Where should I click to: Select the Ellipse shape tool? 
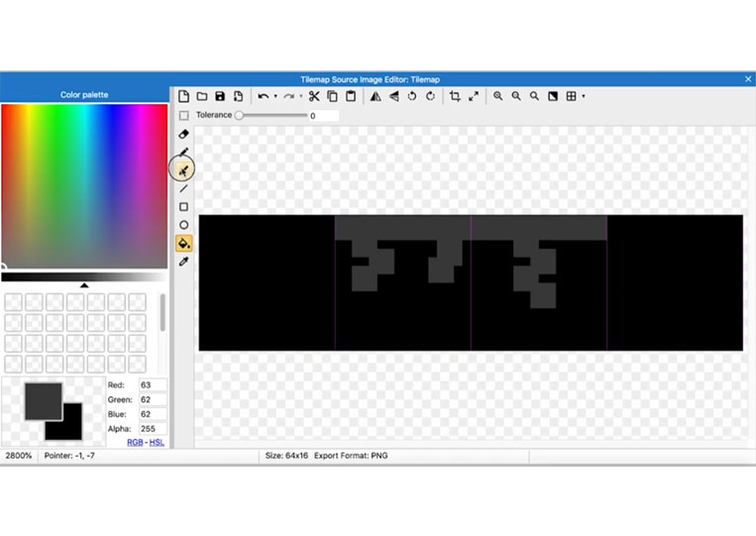pos(183,225)
